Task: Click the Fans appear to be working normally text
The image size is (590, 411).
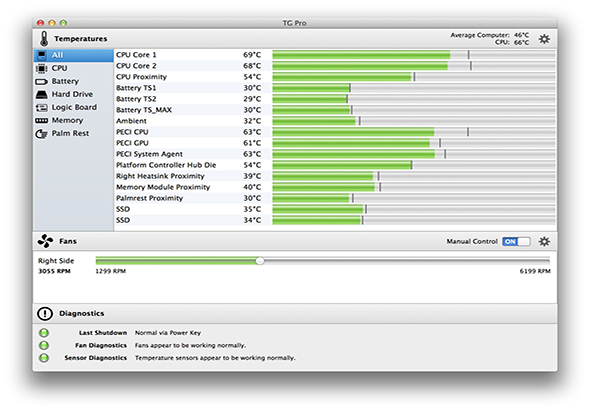Action: pos(190,345)
